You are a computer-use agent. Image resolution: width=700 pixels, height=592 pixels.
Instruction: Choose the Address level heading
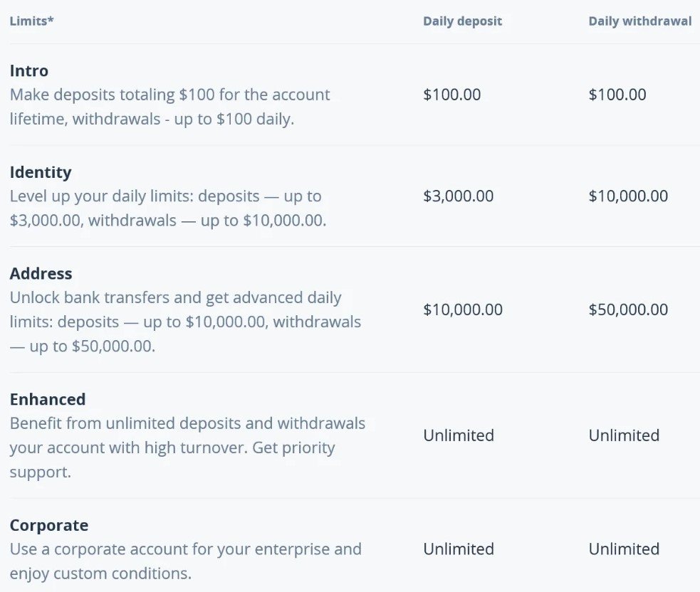(41, 274)
